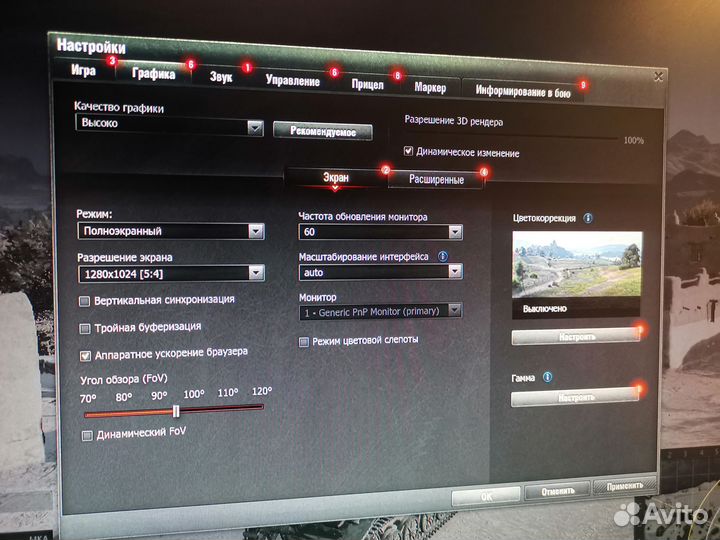The image size is (720, 540).
Task: Click the 120° FoV label
Action: (x=262, y=392)
